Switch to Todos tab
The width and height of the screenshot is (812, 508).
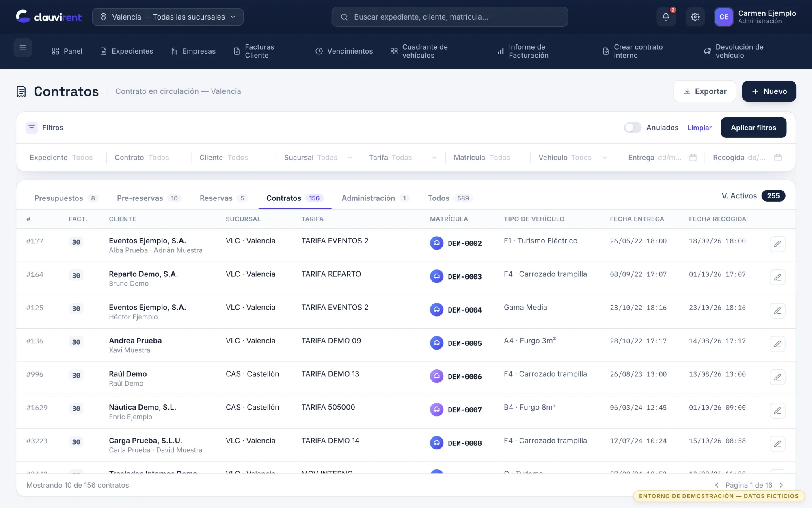(450, 198)
